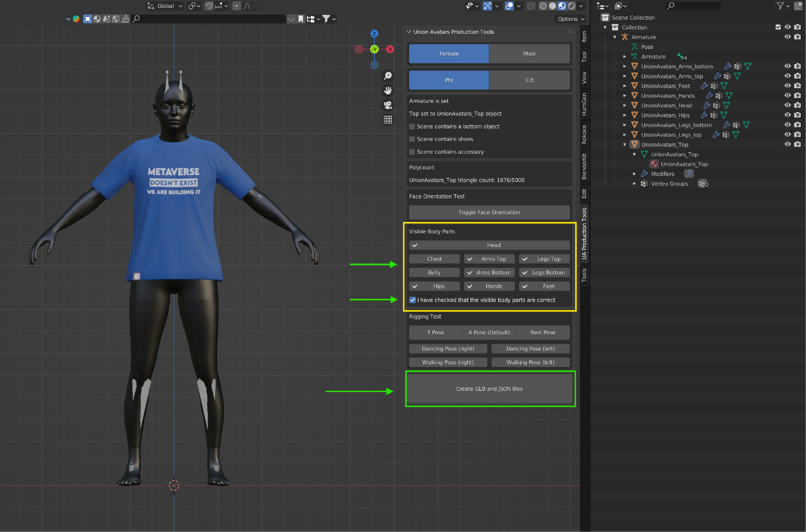Check 'Scene contains a bottom object'
The image size is (806, 532).
(412, 126)
